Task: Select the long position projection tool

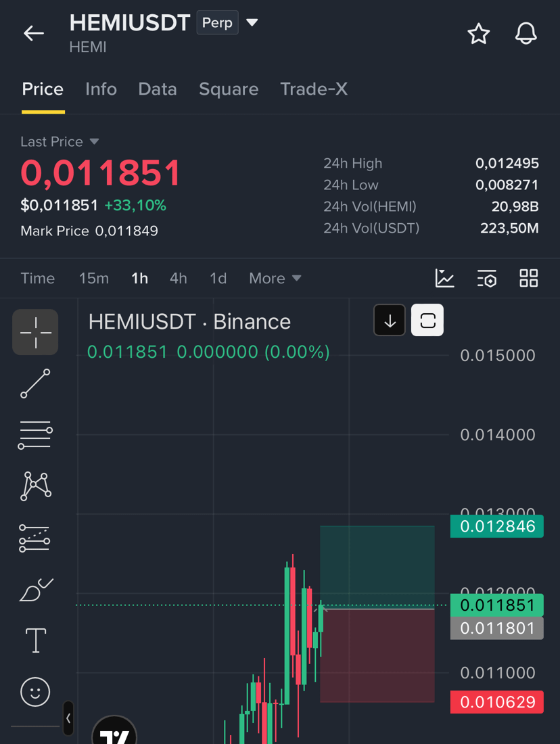Action: (34, 538)
